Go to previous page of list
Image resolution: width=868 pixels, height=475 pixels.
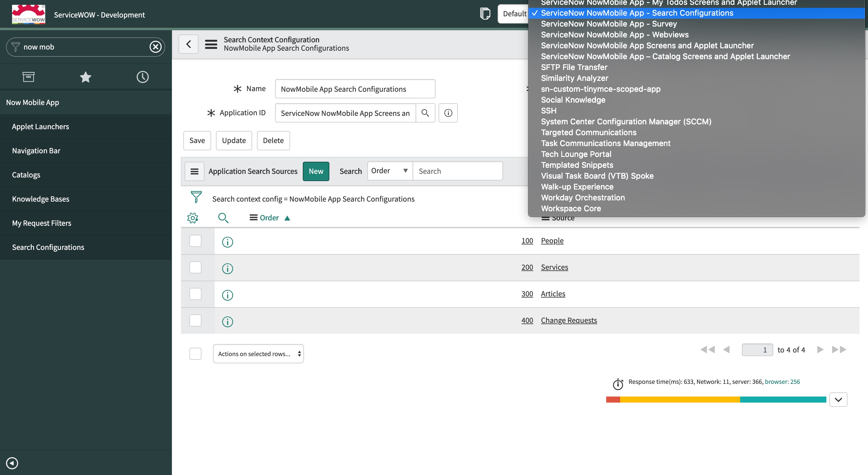pos(727,349)
